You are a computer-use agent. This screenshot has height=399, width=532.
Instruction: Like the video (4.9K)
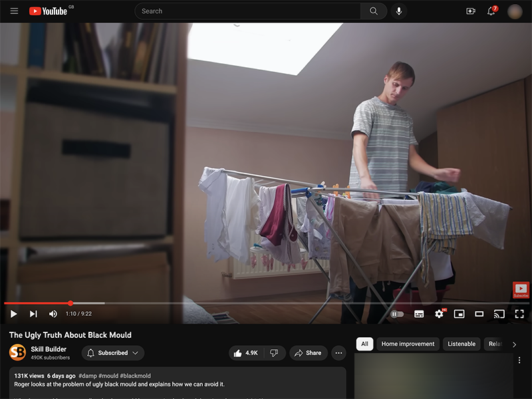click(245, 353)
